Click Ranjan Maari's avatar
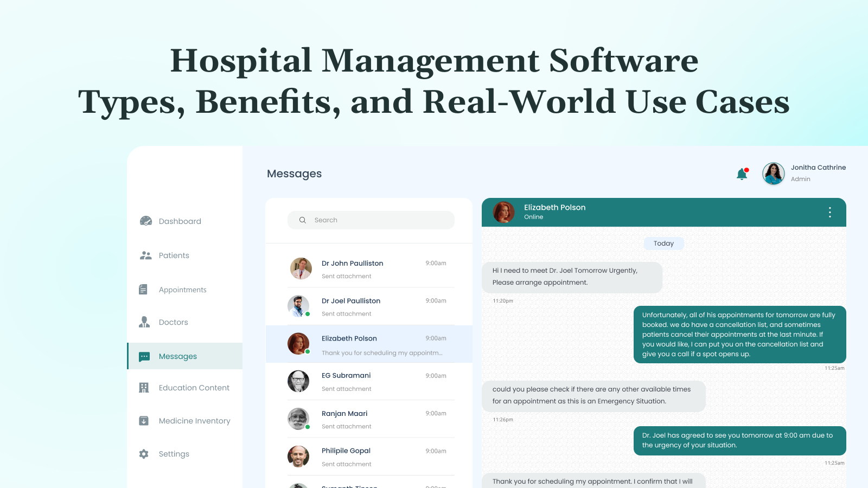 pos(298,419)
